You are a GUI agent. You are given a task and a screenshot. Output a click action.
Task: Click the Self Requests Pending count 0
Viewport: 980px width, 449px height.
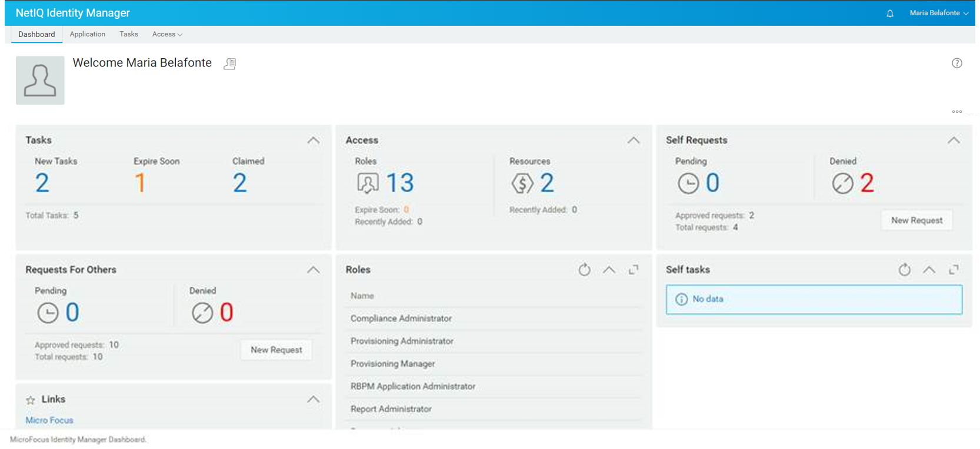712,183
